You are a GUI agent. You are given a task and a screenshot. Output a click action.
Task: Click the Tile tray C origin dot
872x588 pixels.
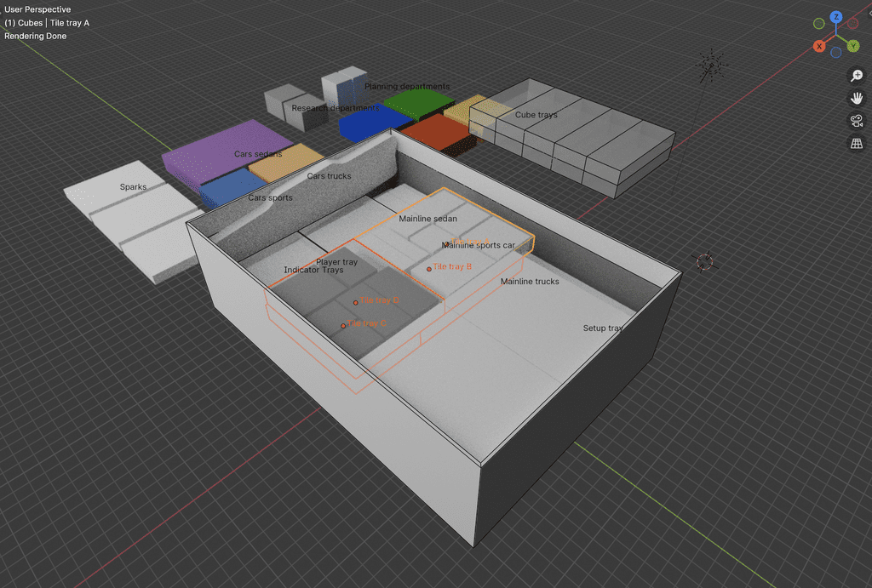(343, 326)
